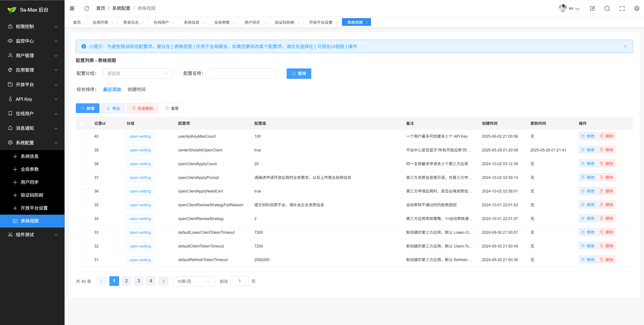
Task: Close the 应用列表 tab
Action: [113, 22]
